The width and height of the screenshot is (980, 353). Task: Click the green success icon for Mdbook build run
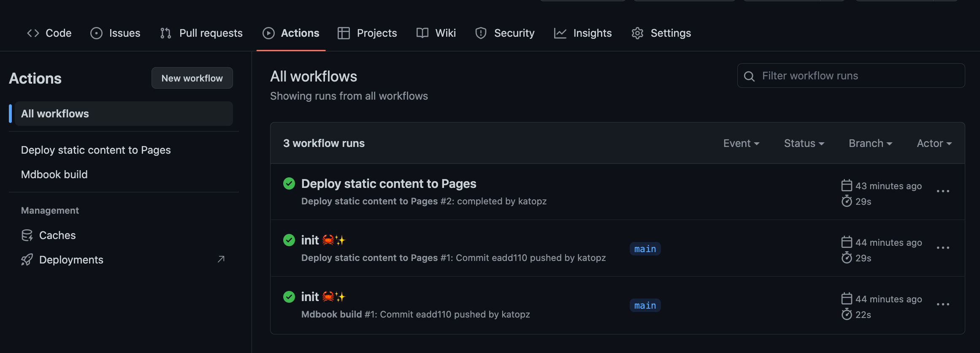tap(289, 297)
